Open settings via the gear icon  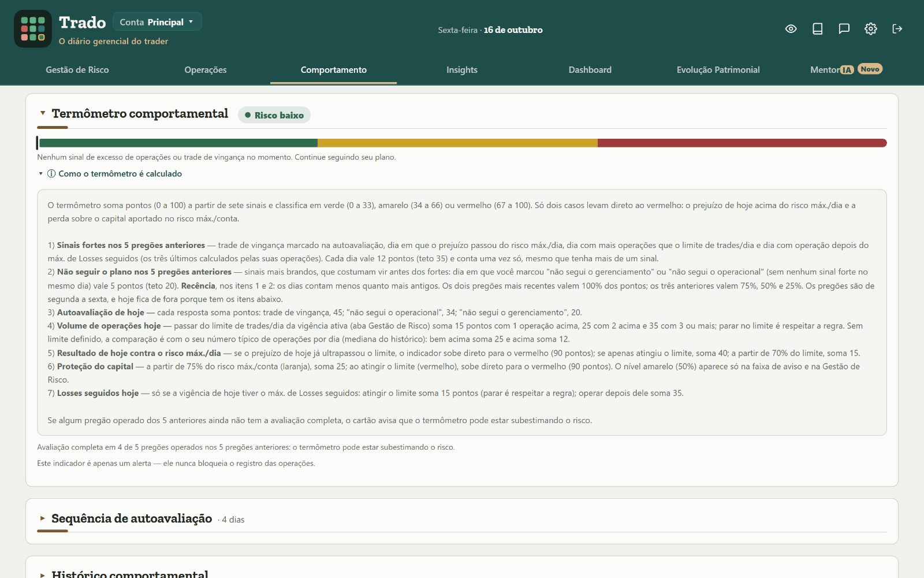871,29
